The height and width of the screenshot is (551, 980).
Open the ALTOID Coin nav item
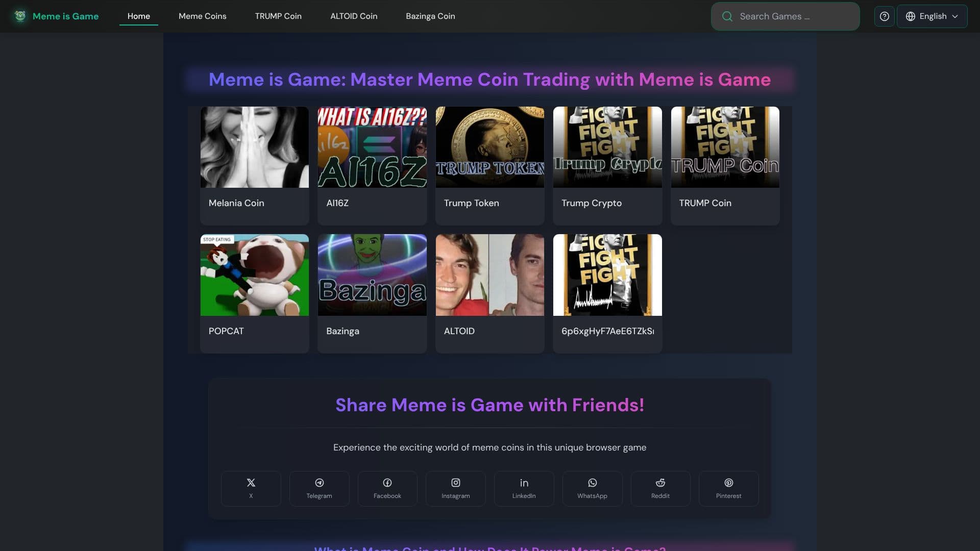coord(354,16)
